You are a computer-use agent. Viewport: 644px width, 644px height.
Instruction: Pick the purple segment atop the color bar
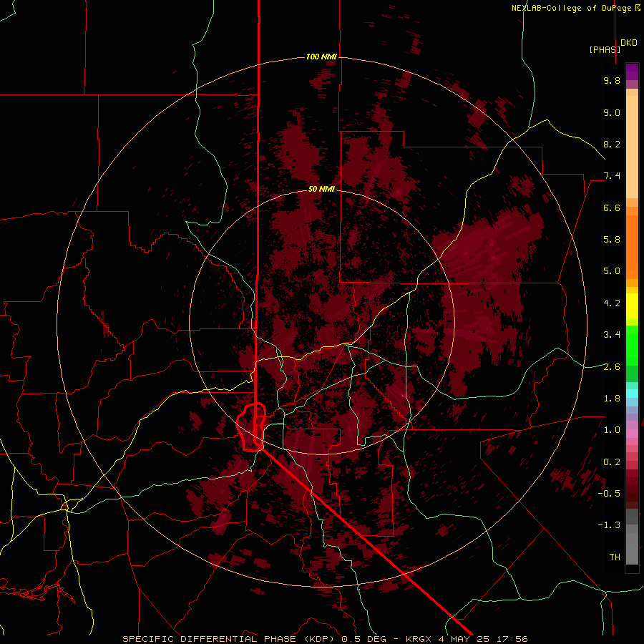[632, 72]
